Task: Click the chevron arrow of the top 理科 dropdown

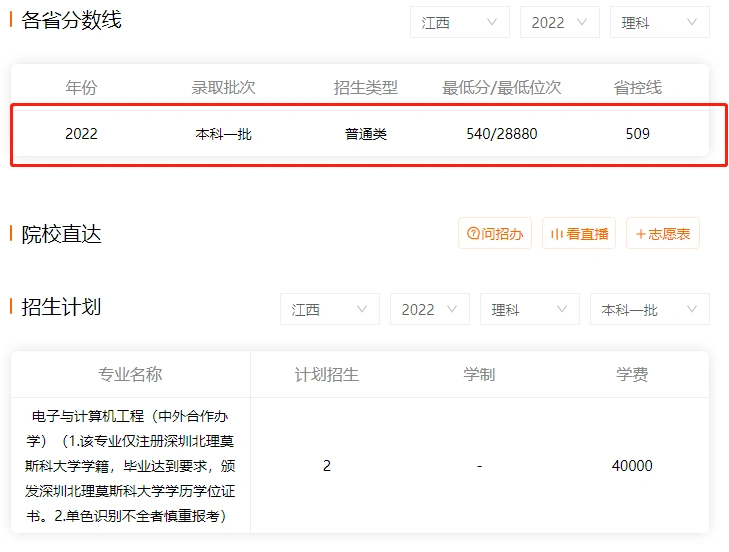Action: 692,22
